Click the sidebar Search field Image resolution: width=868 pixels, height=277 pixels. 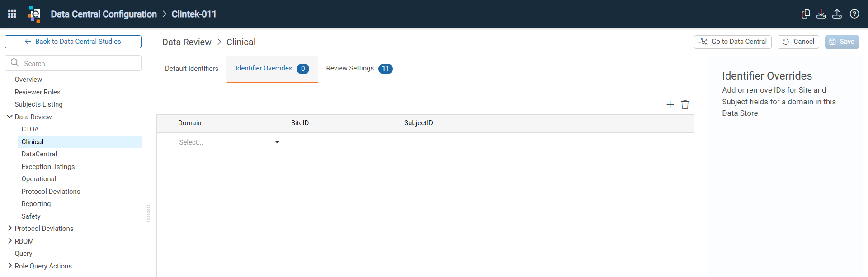tap(73, 63)
